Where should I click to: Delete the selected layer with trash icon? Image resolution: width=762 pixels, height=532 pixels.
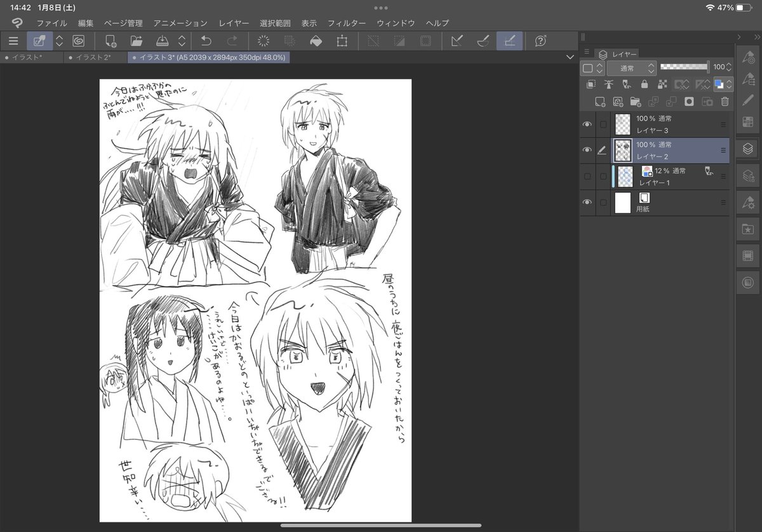725,101
